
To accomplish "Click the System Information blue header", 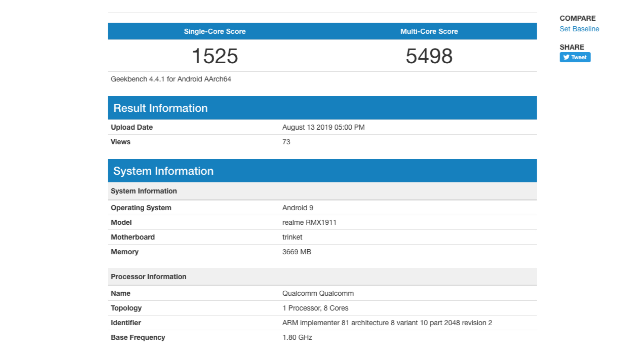I will click(x=163, y=171).
